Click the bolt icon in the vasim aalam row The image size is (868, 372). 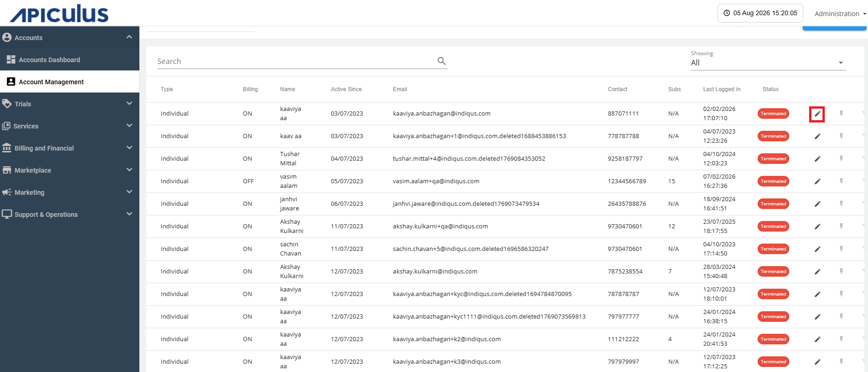(x=841, y=181)
